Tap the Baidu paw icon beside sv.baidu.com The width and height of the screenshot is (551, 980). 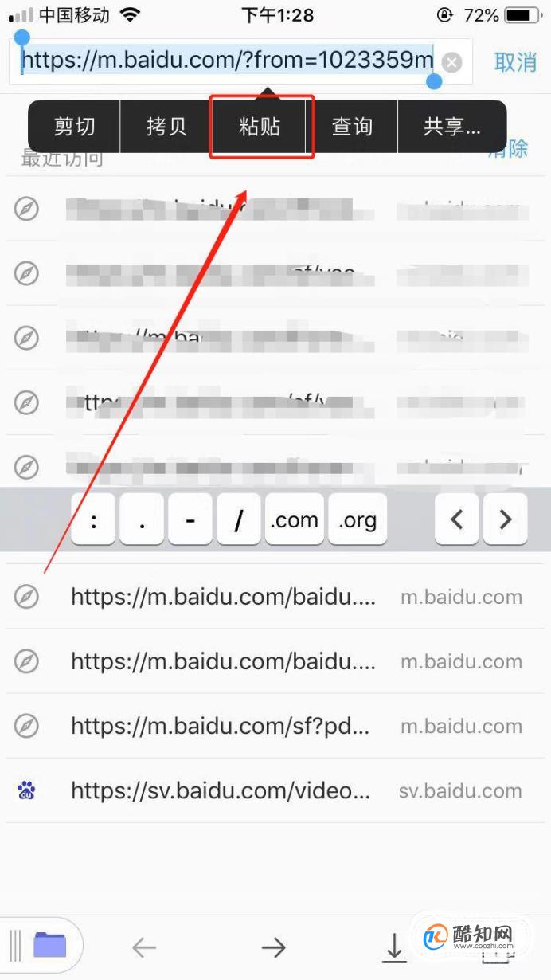coord(26,790)
